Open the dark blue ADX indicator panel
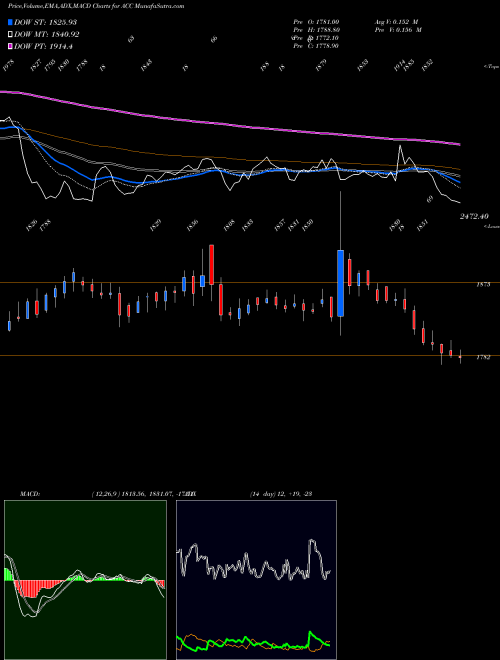 click(x=256, y=580)
